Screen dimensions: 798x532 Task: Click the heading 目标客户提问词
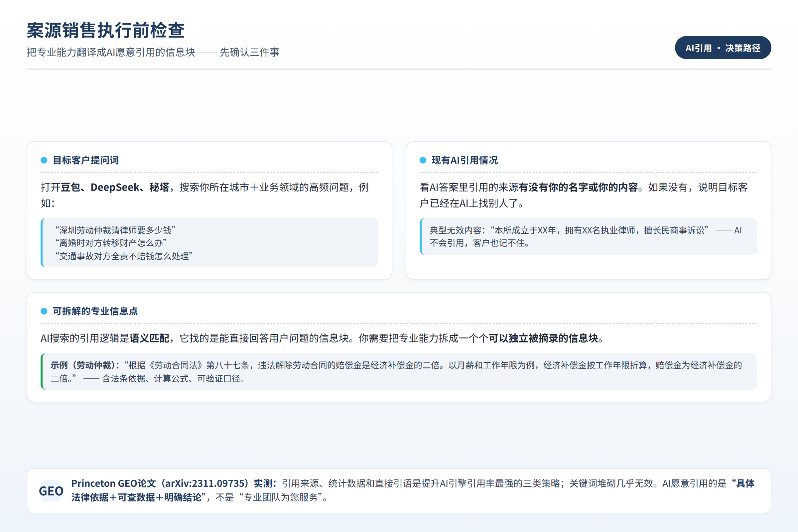86,160
